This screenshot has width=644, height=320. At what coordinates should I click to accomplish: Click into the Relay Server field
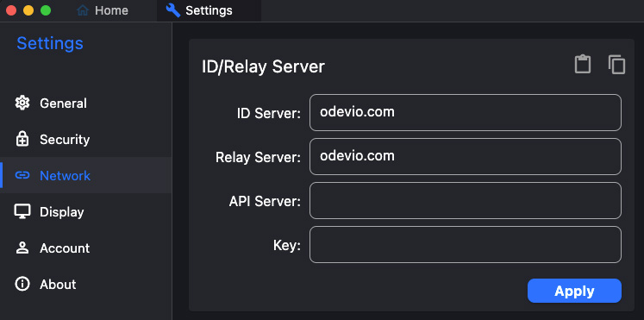pyautogui.click(x=466, y=156)
